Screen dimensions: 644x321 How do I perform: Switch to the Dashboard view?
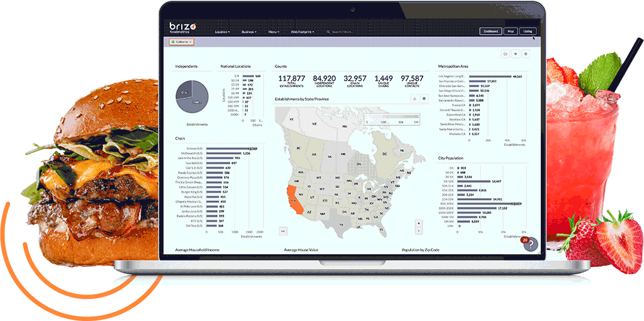click(x=491, y=31)
